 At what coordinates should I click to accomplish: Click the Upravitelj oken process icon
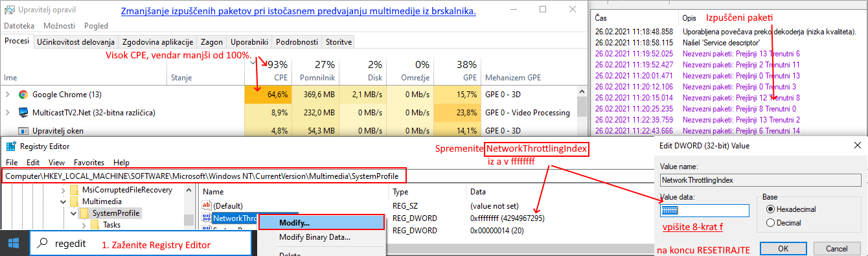point(23,130)
